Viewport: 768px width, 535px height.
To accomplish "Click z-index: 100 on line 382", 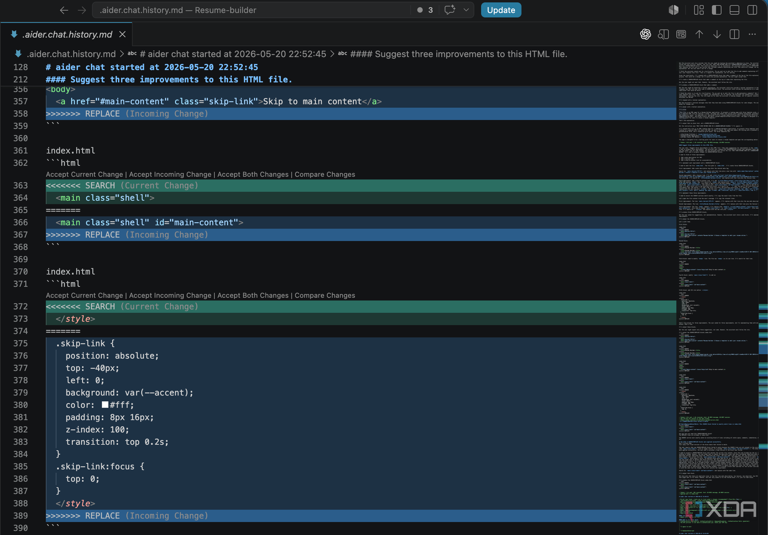I will click(97, 430).
